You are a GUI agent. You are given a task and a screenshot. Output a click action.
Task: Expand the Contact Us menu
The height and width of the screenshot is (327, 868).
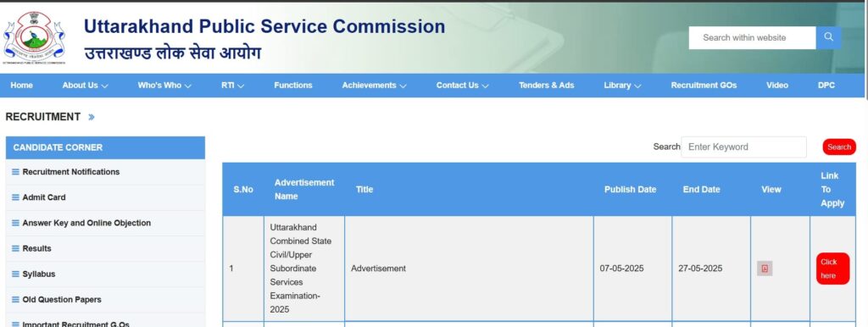(x=462, y=86)
